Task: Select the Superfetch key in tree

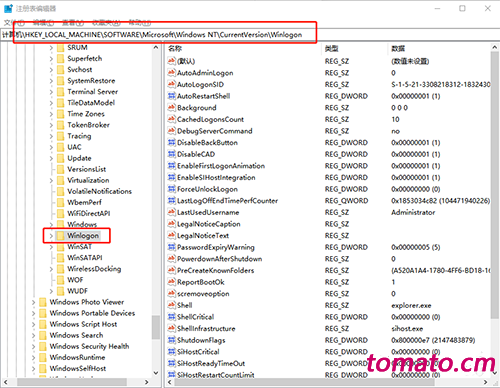Action: click(85, 59)
